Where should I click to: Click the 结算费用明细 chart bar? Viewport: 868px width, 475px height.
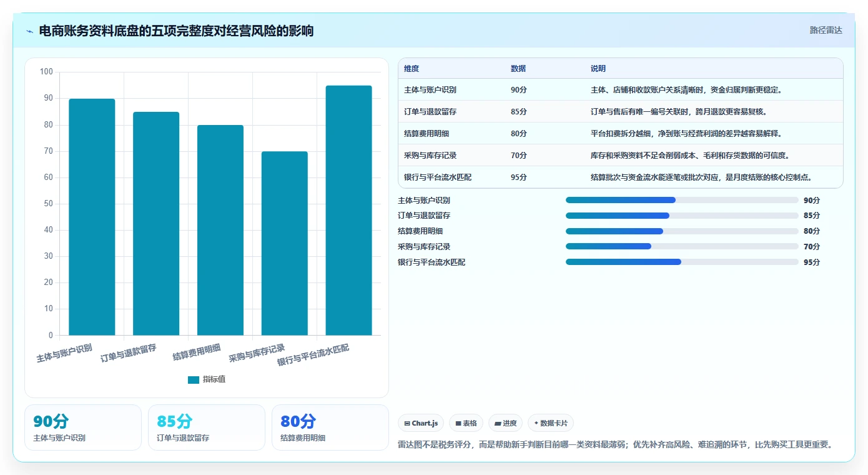click(x=220, y=230)
